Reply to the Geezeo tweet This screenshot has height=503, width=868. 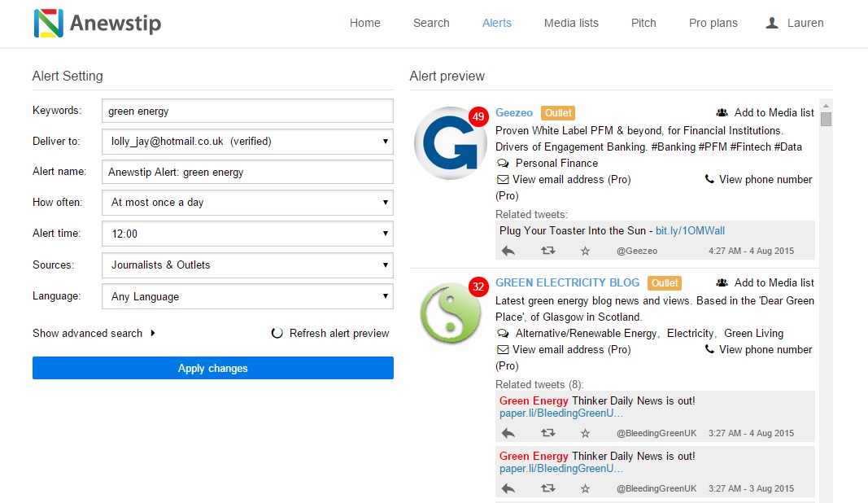pos(508,251)
